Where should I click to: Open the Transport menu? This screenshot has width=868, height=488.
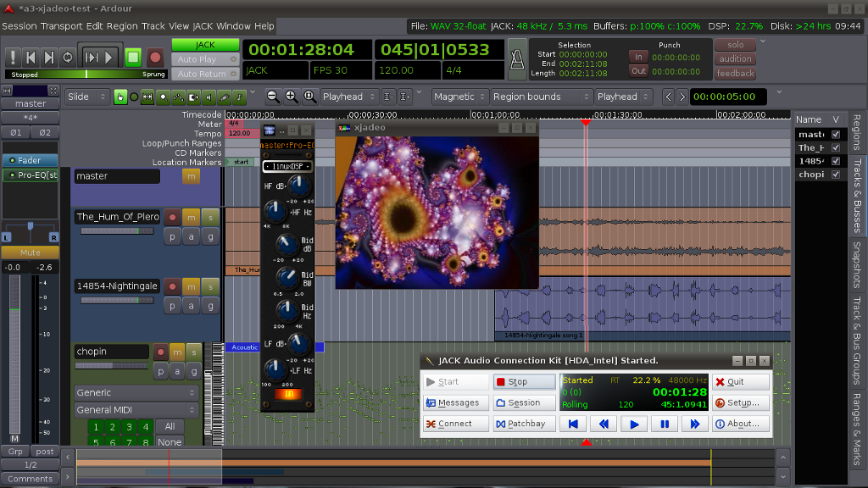coord(61,26)
